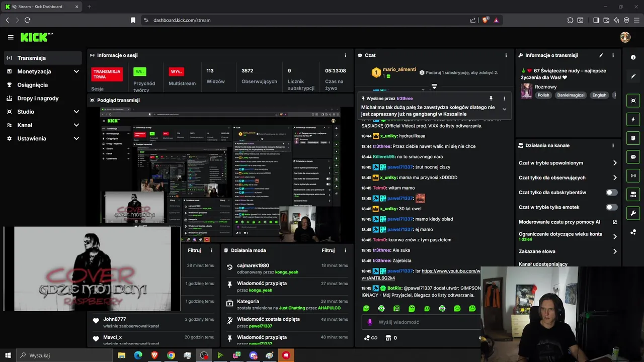The image size is (644, 362).
Task: Click the Windows Start button
Action: (x=8, y=355)
